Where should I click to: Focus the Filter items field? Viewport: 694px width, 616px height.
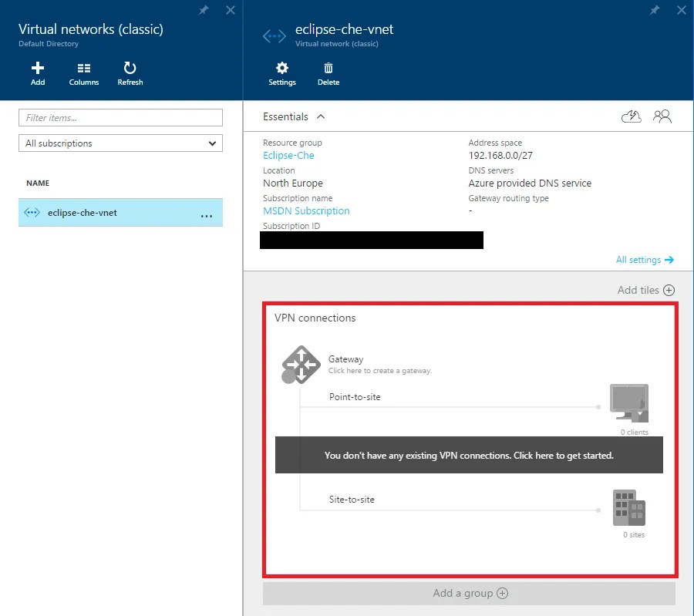point(120,118)
